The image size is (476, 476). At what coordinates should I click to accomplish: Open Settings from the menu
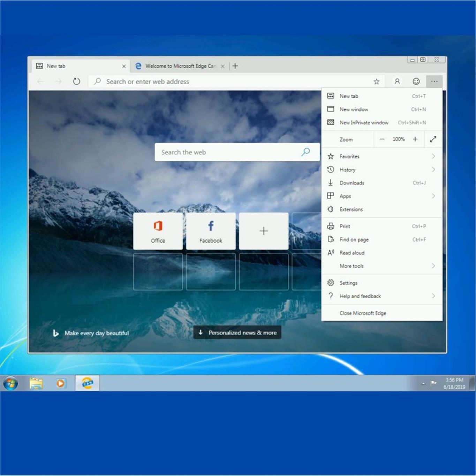pos(348,283)
